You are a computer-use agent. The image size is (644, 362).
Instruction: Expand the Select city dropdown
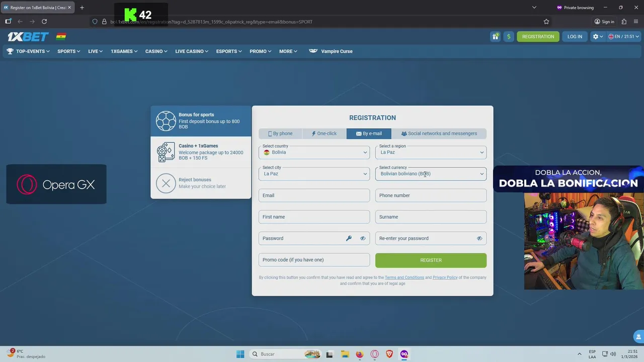(314, 173)
